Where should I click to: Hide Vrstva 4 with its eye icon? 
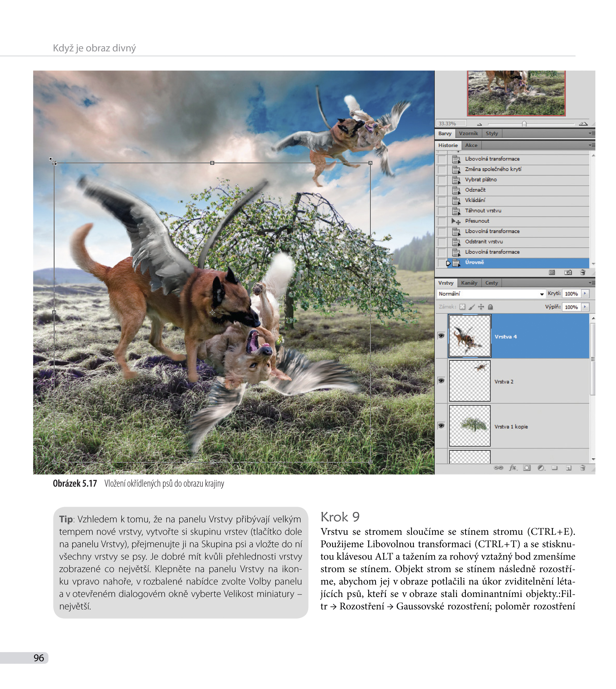pos(441,336)
